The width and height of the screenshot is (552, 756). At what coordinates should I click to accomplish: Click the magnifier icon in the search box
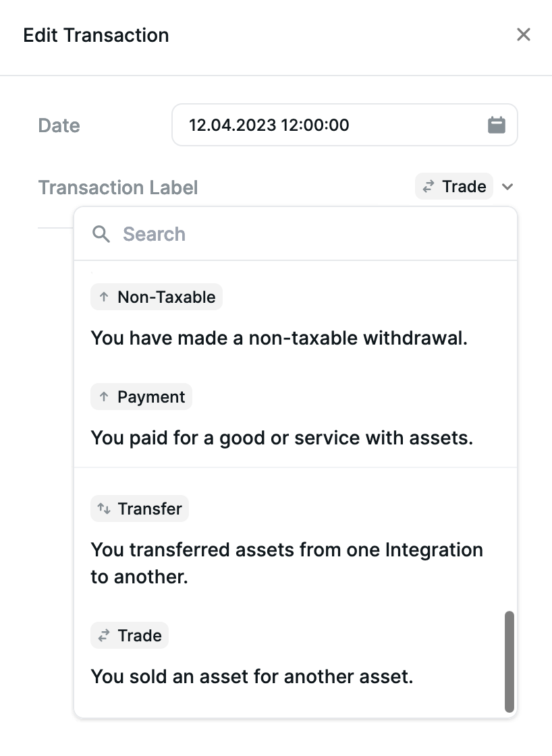tap(101, 234)
